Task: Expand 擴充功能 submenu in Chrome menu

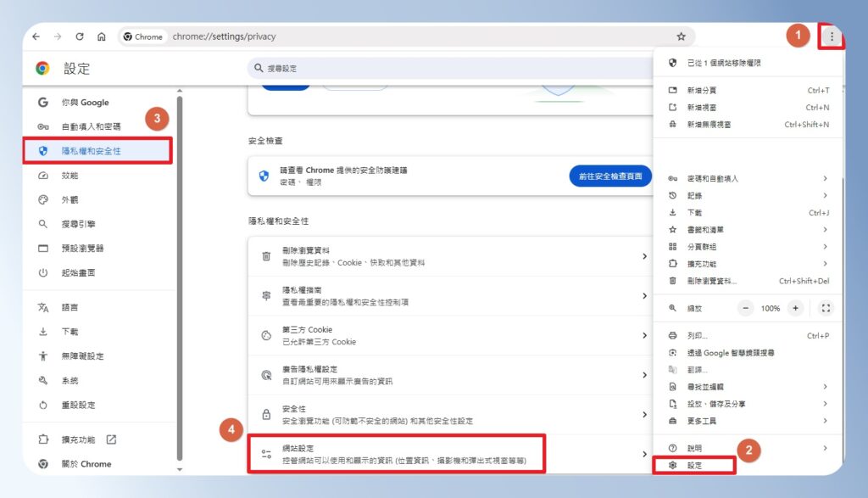Action: [749, 264]
